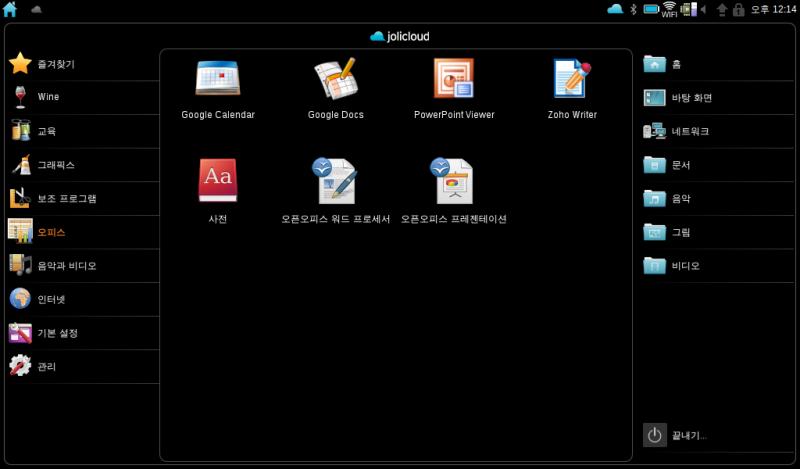Click the 기본 설정 preferences icon
This screenshot has height=469, width=800.
pyautogui.click(x=20, y=333)
